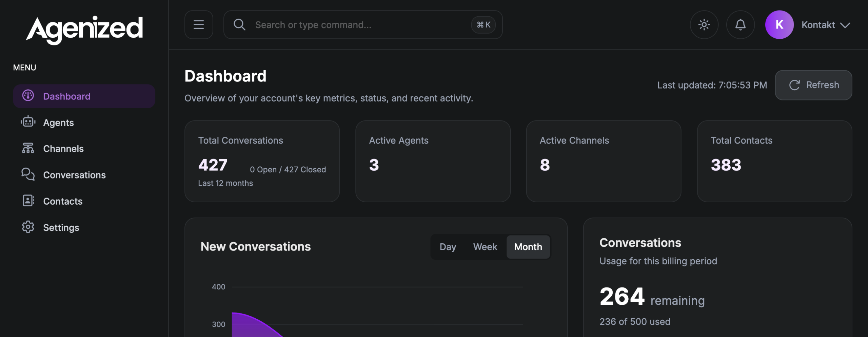Click the Settings gear icon
This screenshot has height=337, width=868.
[28, 227]
